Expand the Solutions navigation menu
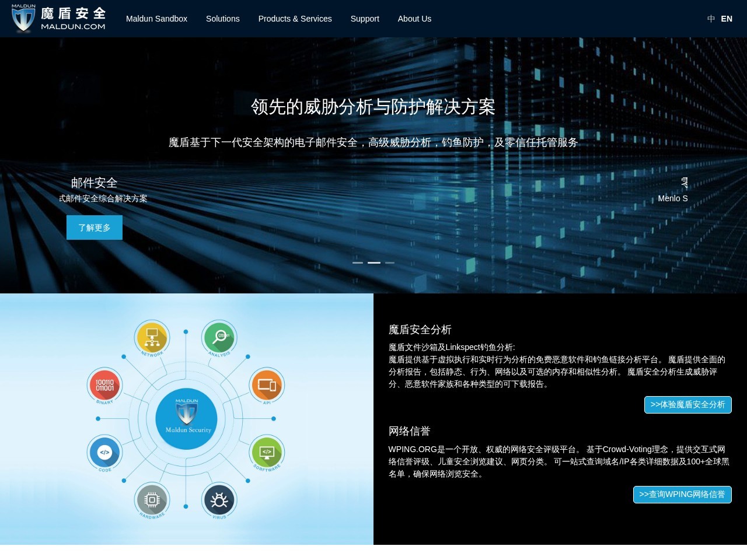The height and width of the screenshot is (560, 747). (x=222, y=19)
